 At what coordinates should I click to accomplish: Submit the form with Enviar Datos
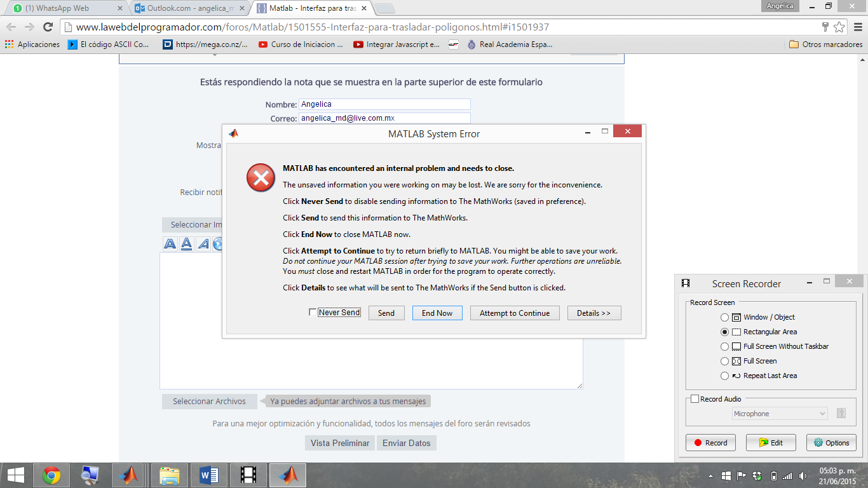(x=407, y=443)
